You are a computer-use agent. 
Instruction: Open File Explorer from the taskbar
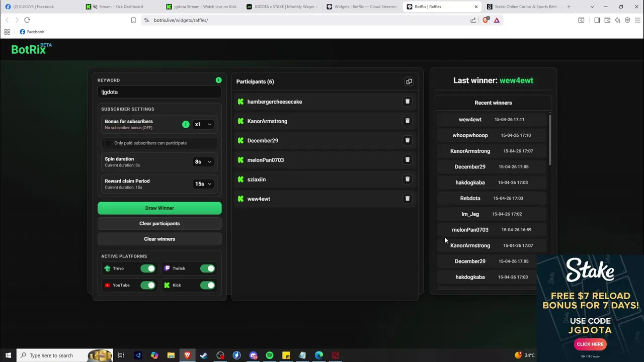tap(171, 355)
